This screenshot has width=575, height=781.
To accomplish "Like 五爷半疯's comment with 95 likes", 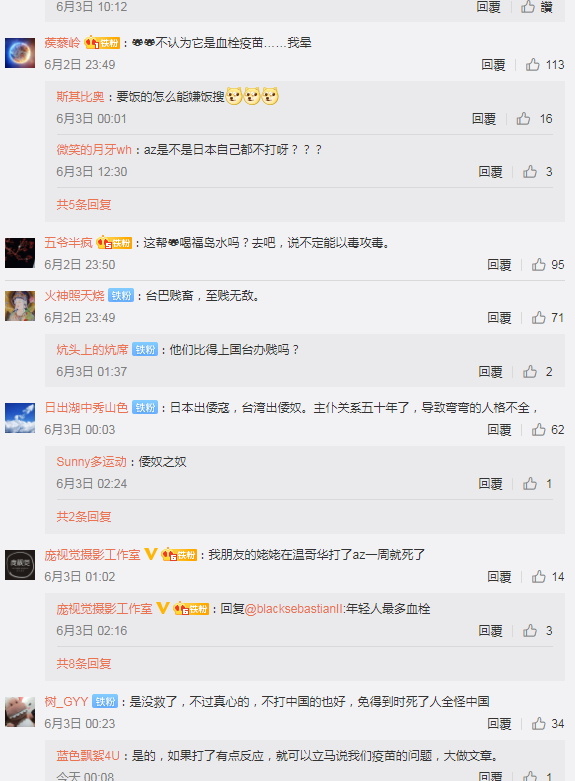I will (x=538, y=264).
